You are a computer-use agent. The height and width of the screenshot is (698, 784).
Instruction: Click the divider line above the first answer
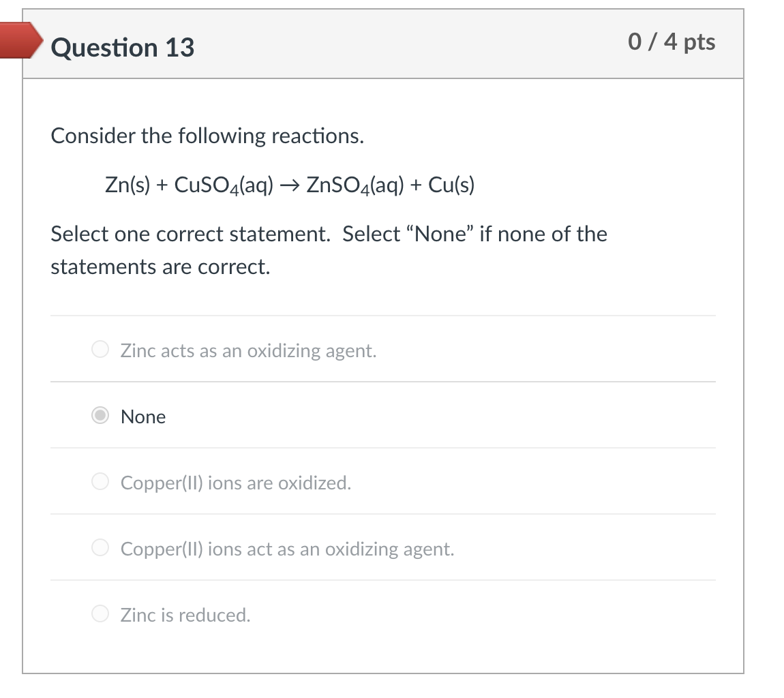point(382,314)
